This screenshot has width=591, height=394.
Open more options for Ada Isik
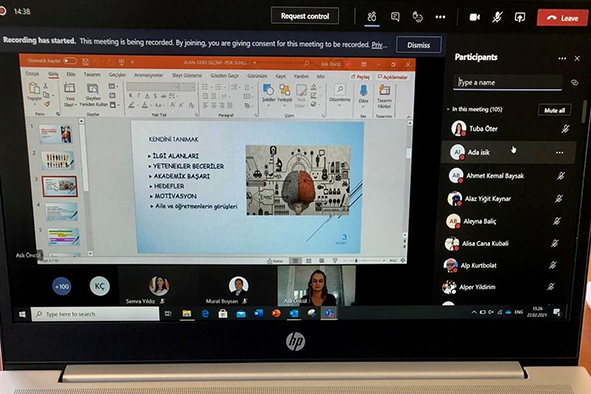(x=560, y=153)
